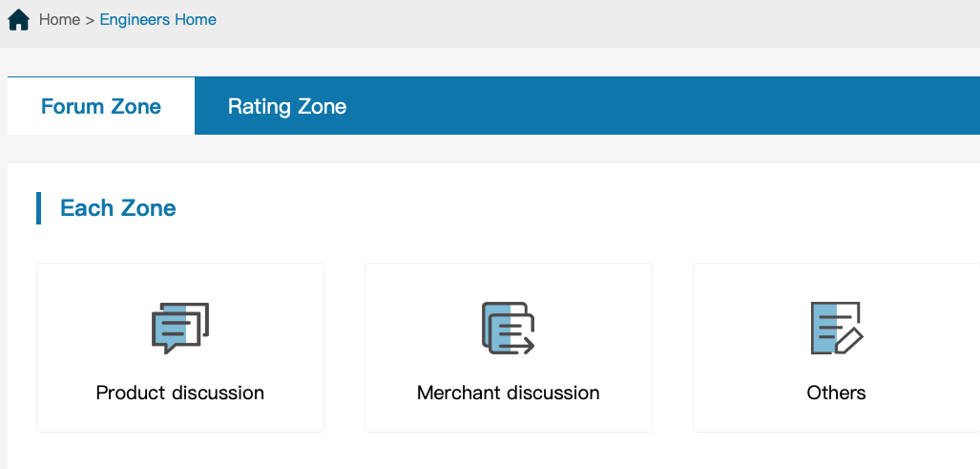Click the Product discussion label
Viewport: 980px width, 469px height.
180,393
